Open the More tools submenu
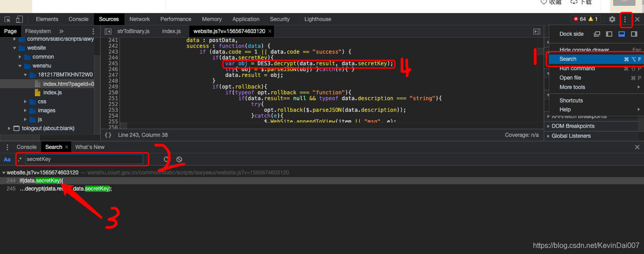Viewport: 644px width, 254px height. [596, 87]
